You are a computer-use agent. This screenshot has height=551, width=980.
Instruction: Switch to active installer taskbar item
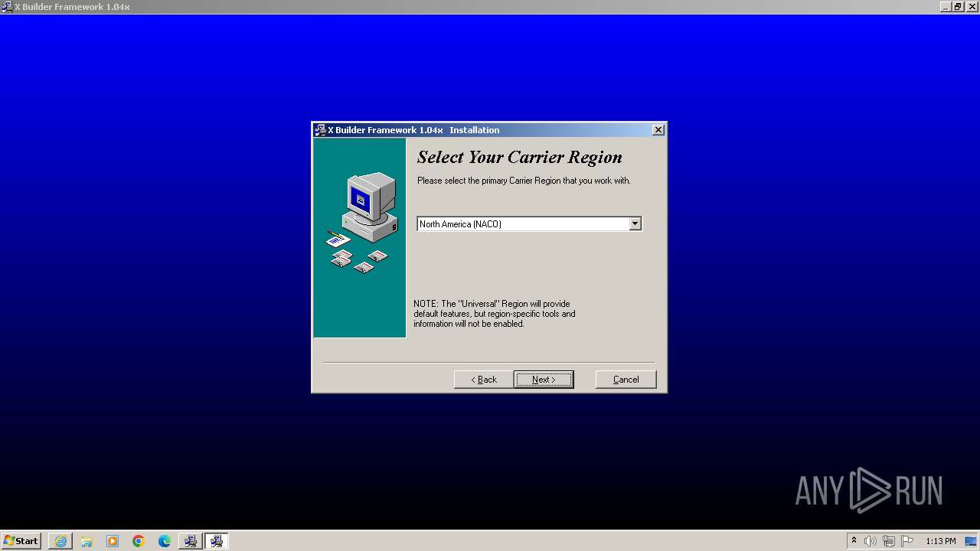(217, 541)
